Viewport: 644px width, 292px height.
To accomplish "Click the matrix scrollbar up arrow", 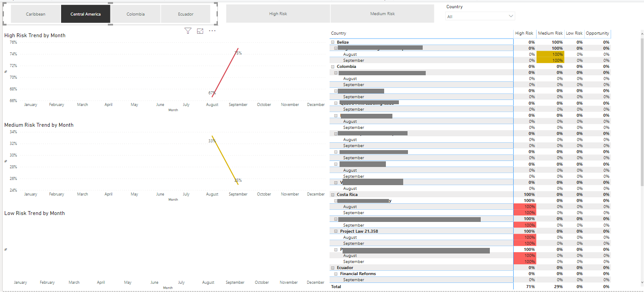I will (x=642, y=33).
